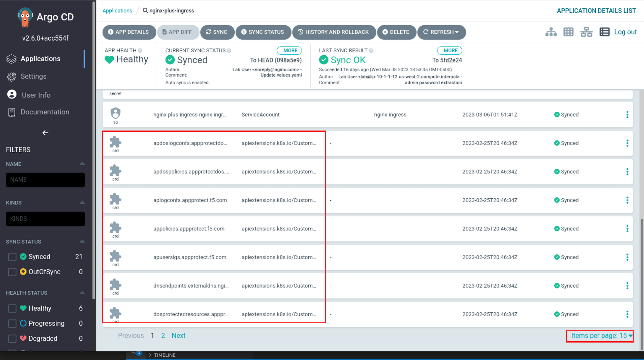Go to page 2 of resources
This screenshot has height=360, width=644.
[163, 336]
